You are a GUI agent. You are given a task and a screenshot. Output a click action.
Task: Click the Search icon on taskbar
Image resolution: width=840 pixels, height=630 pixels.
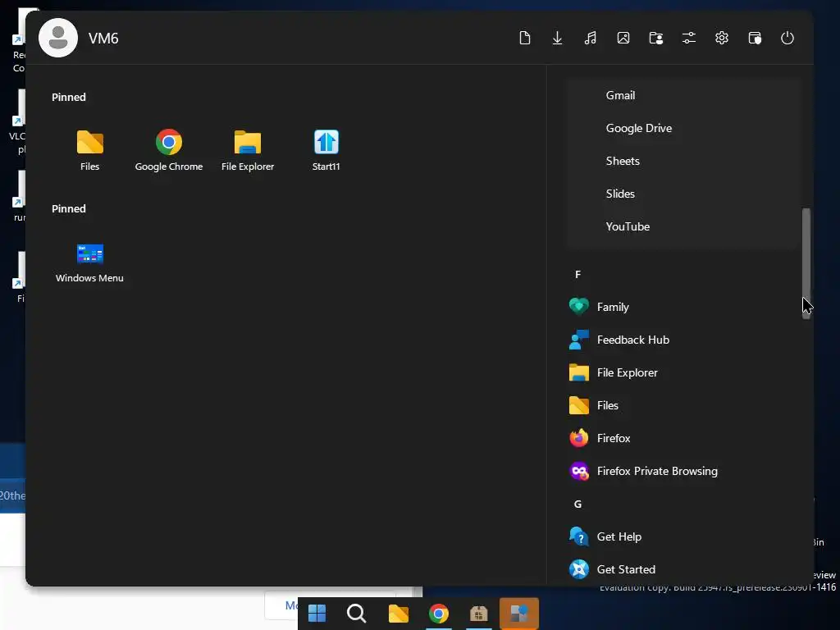point(356,614)
